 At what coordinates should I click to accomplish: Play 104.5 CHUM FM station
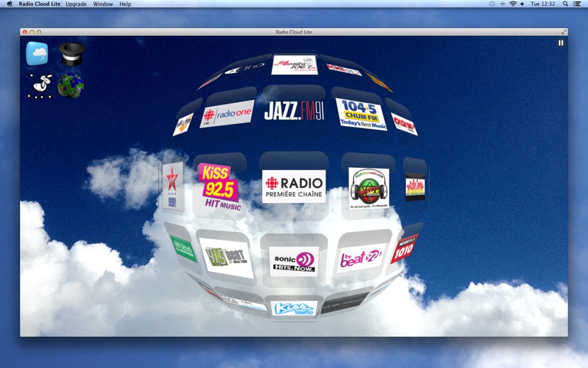click(x=361, y=114)
